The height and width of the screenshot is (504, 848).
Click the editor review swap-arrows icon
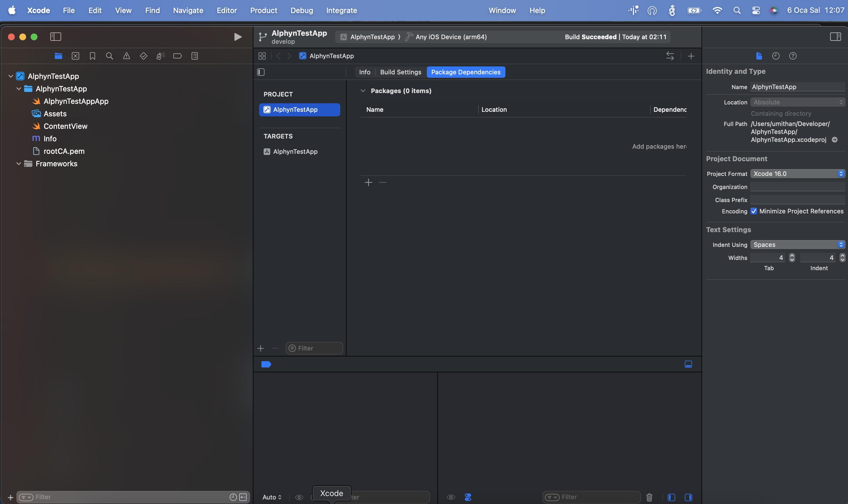tap(670, 56)
